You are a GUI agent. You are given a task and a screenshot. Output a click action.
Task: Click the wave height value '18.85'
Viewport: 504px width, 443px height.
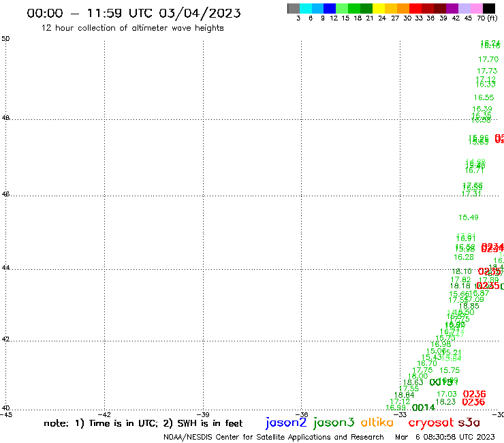469,306
